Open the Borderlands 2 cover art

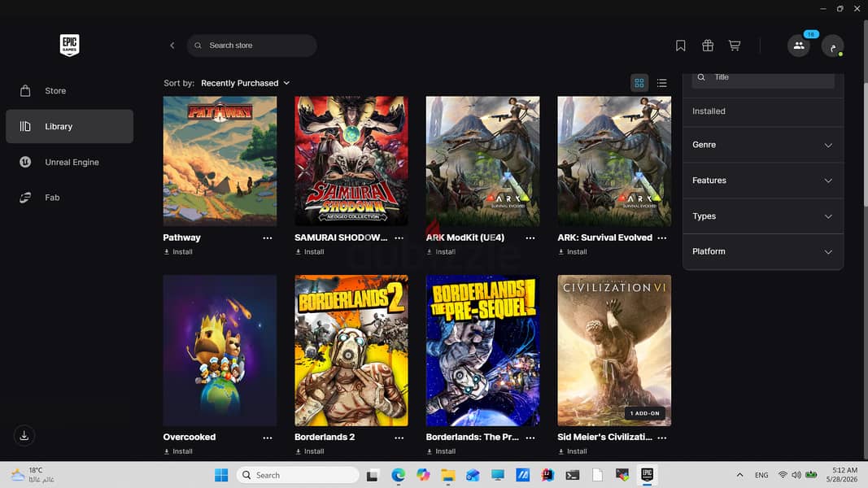click(x=351, y=351)
